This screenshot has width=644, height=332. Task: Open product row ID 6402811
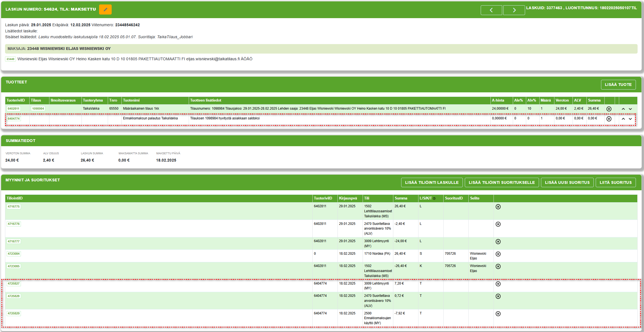[x=13, y=109]
